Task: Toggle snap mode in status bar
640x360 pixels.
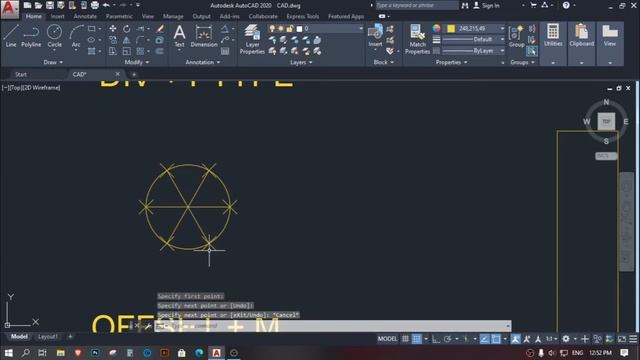Action: (x=417, y=339)
